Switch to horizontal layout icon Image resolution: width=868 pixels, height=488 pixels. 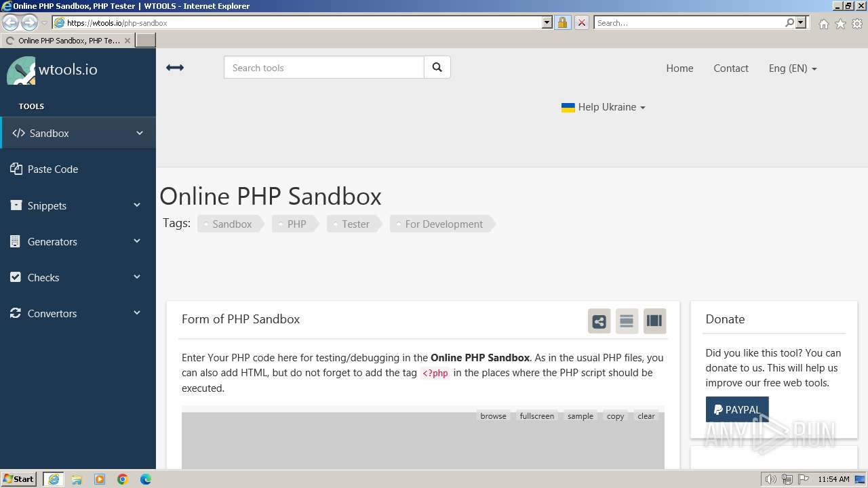(x=627, y=321)
